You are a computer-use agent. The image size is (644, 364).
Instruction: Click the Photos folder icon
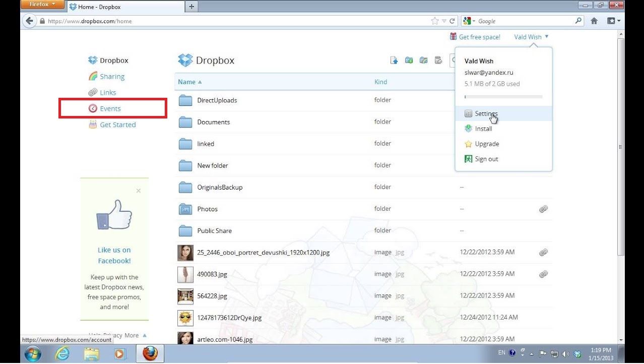point(185,209)
